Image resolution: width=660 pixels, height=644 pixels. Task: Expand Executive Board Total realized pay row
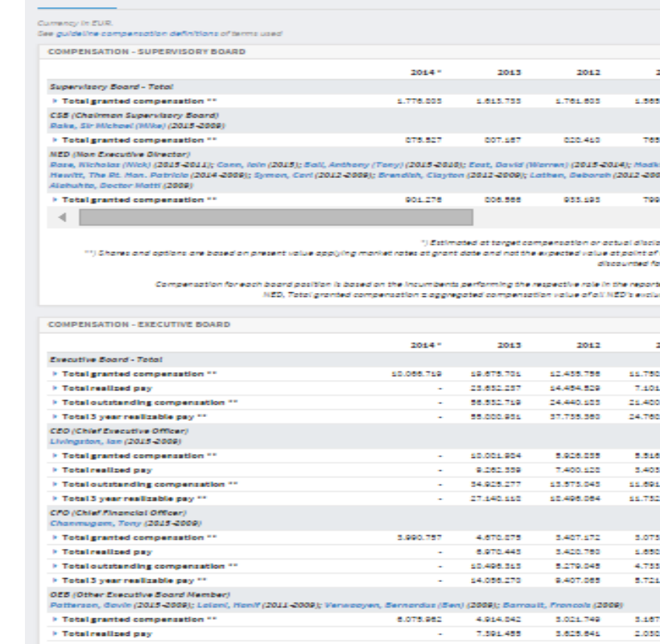click(x=54, y=388)
